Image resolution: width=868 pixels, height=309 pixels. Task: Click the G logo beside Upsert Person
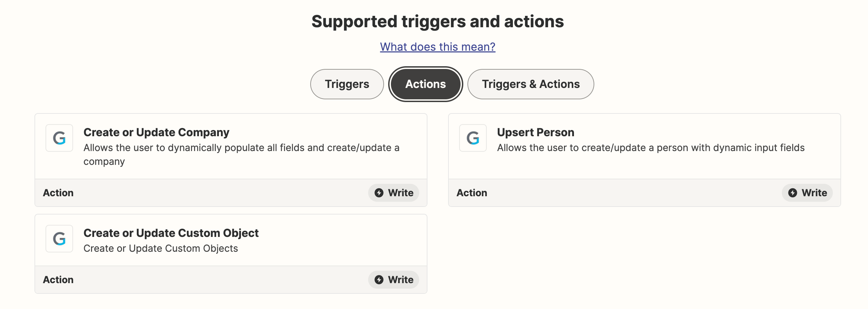click(473, 138)
